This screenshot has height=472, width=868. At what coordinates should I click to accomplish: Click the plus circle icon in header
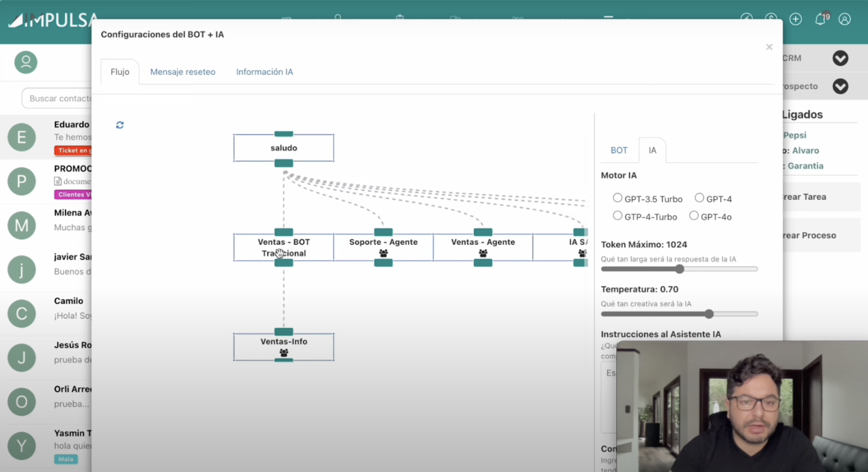(x=796, y=19)
